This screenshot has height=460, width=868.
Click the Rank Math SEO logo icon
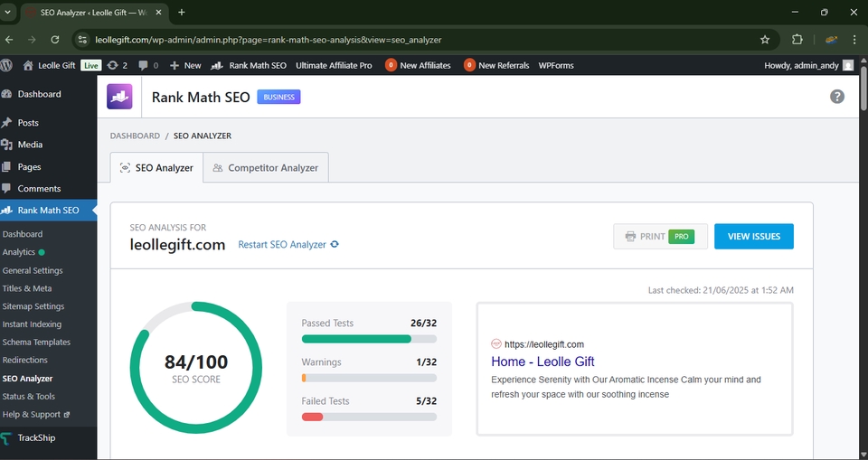tap(119, 97)
